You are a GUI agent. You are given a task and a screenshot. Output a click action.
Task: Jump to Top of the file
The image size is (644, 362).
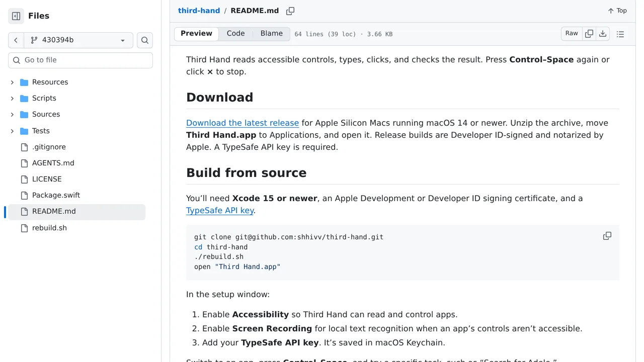click(x=617, y=11)
